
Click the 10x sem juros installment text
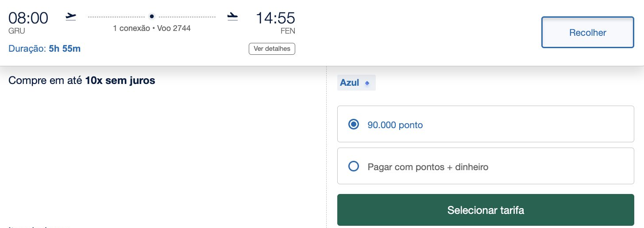pyautogui.click(x=120, y=81)
